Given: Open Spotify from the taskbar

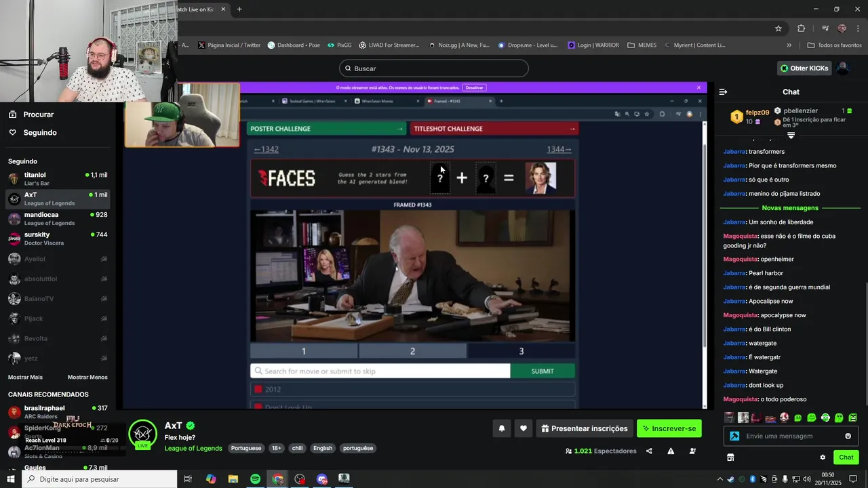Looking at the screenshot, I should [x=255, y=479].
